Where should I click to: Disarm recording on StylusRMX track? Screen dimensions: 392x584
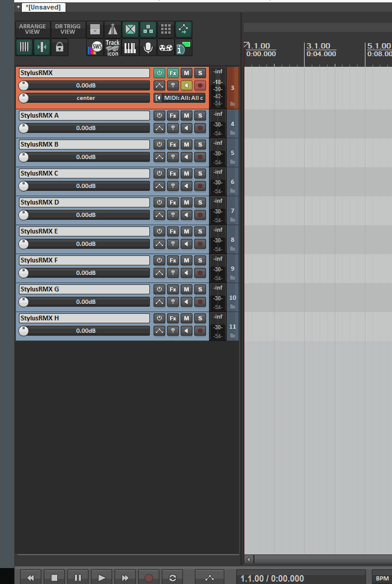[x=200, y=86]
